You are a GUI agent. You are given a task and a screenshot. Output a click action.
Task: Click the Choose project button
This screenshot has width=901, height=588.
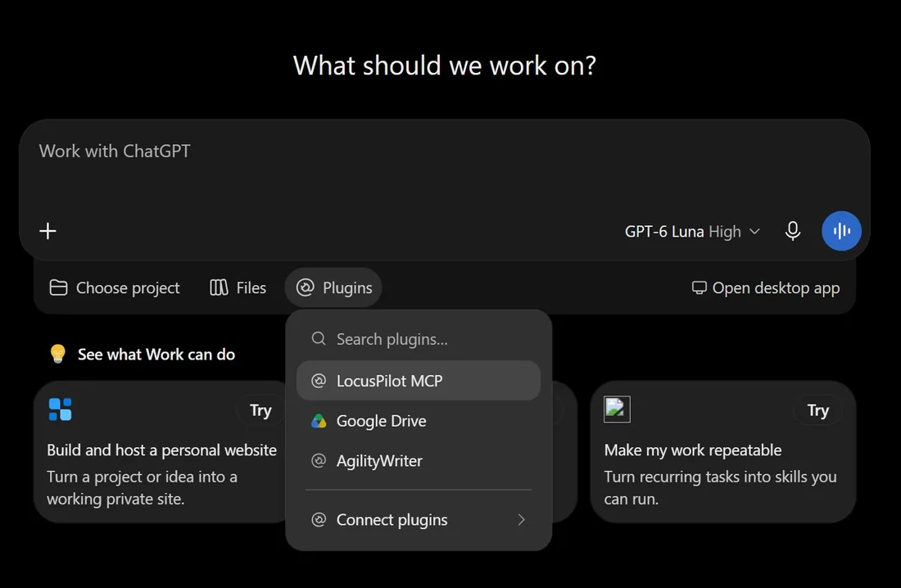click(x=115, y=287)
